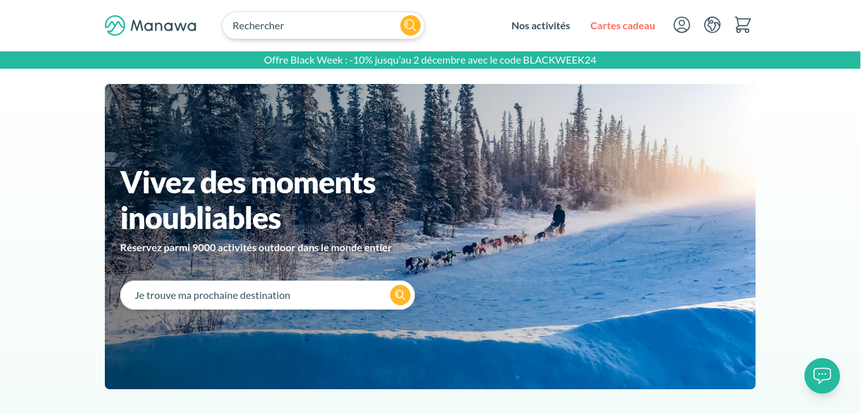
Task: Click the orange magnifier in the header search
Action: coord(410,25)
